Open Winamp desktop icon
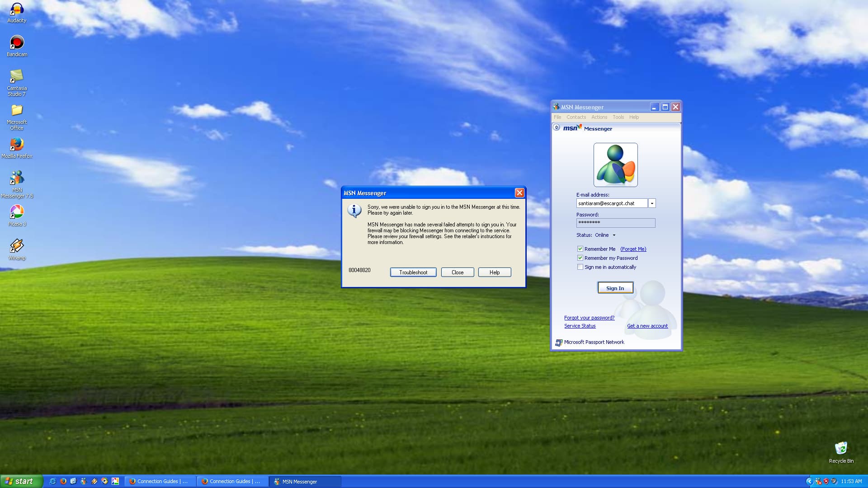The image size is (868, 488). (17, 246)
